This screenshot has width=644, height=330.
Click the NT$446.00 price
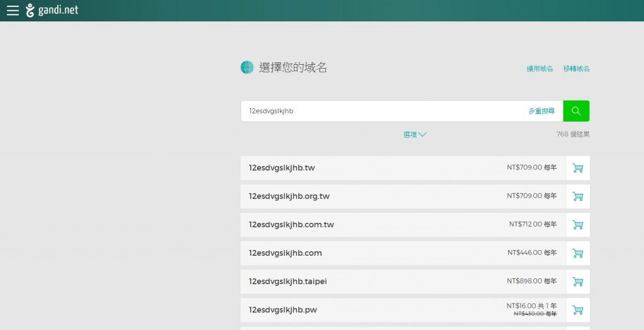tap(532, 253)
